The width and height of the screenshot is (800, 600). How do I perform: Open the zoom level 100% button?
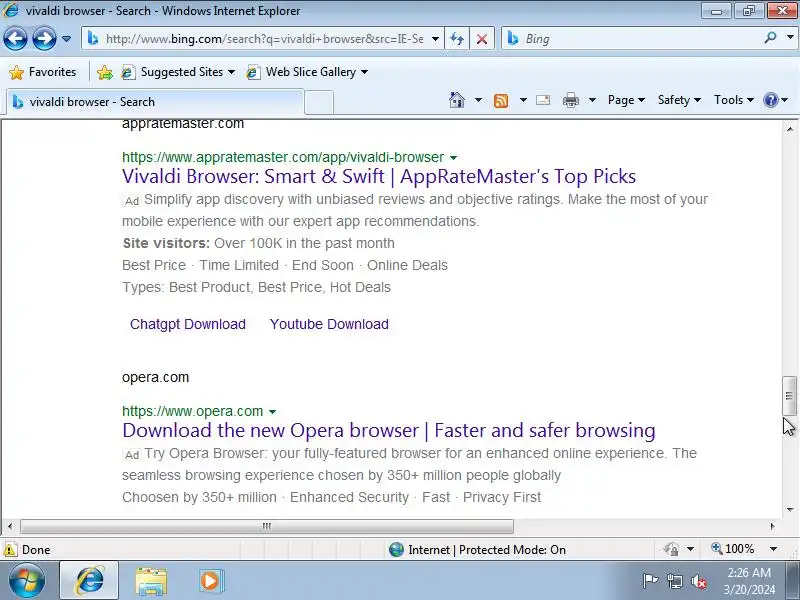click(733, 549)
